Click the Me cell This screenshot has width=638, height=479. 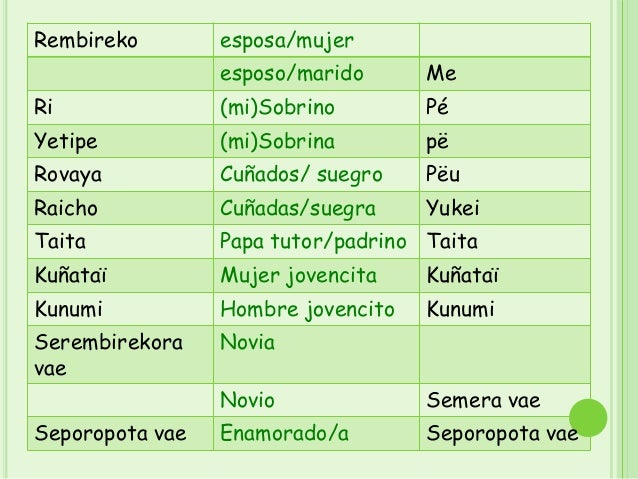point(505,74)
